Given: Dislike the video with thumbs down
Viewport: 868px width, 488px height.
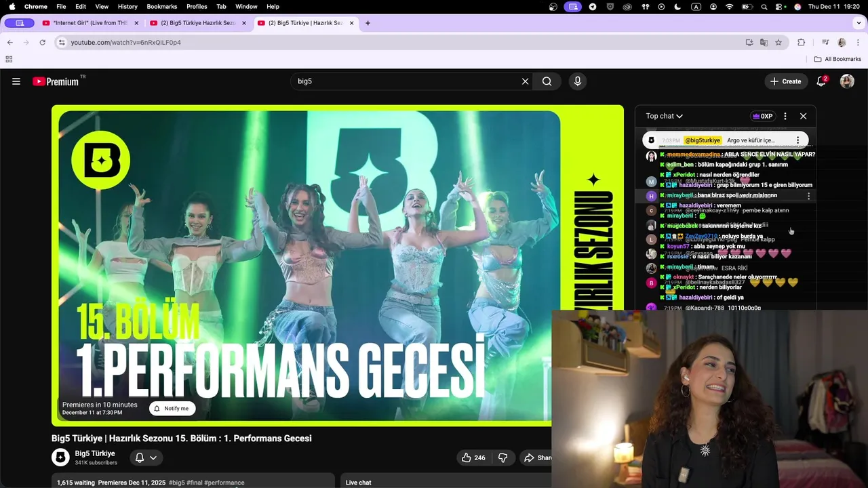Looking at the screenshot, I should (502, 457).
